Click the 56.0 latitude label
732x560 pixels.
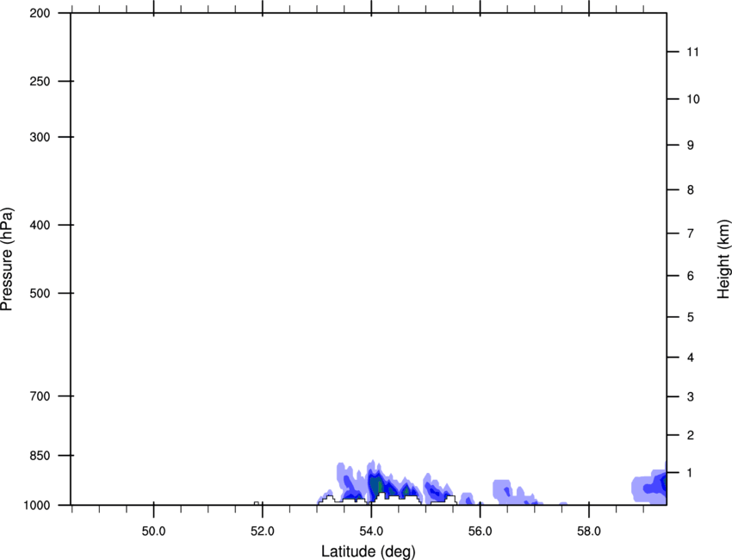tap(481, 531)
